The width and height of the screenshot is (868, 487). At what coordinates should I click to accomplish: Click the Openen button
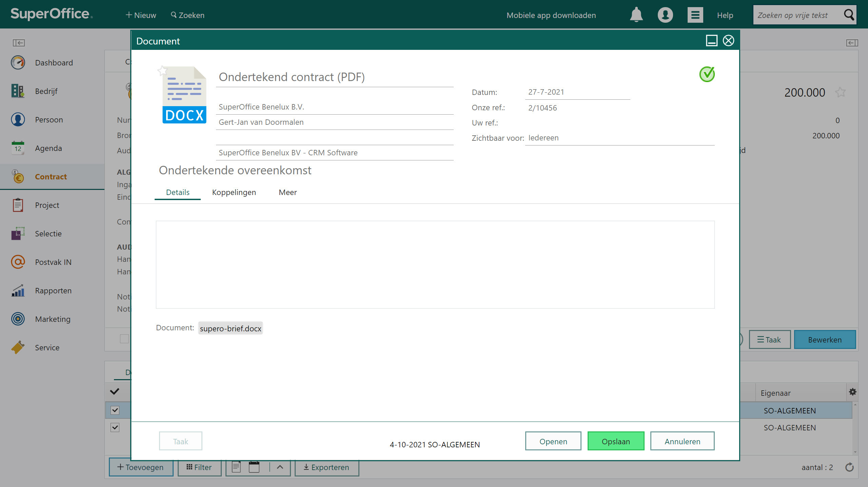(x=553, y=441)
